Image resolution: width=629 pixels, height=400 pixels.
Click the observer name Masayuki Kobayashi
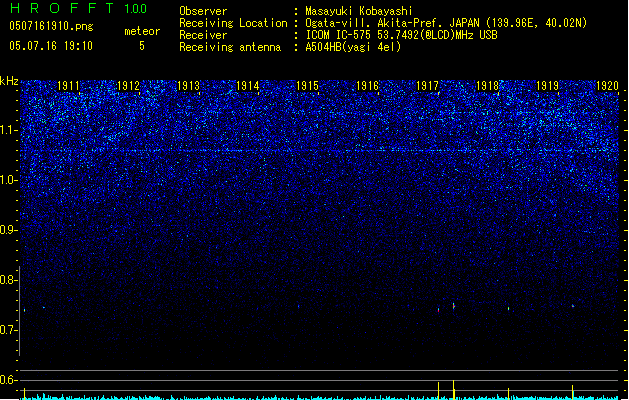[358, 11]
